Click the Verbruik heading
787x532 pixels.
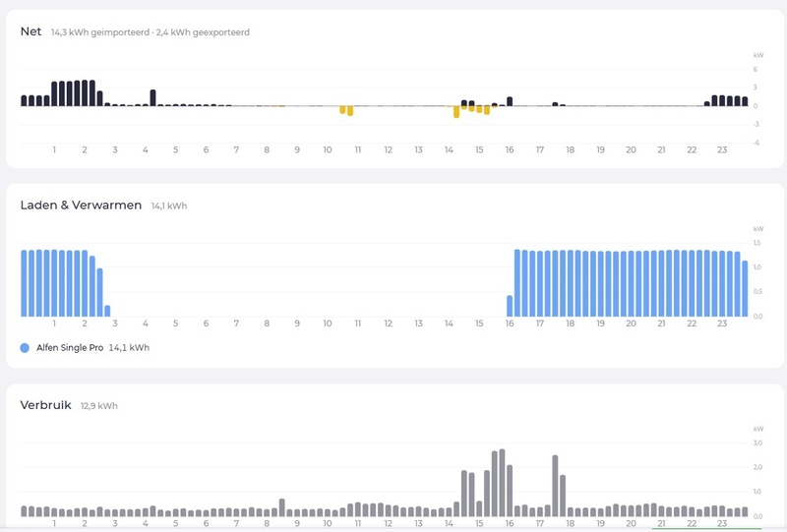pos(45,405)
